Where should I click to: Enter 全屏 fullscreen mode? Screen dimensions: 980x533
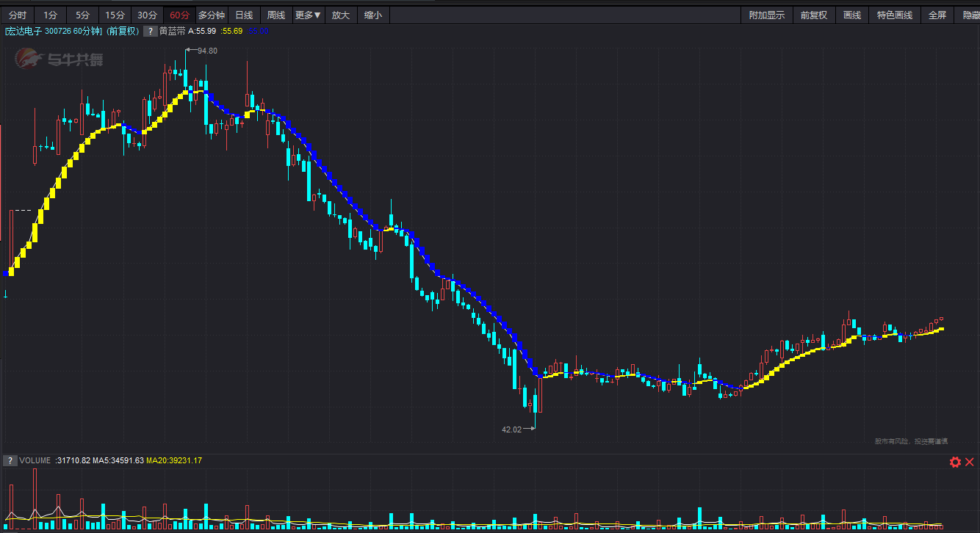coord(937,15)
